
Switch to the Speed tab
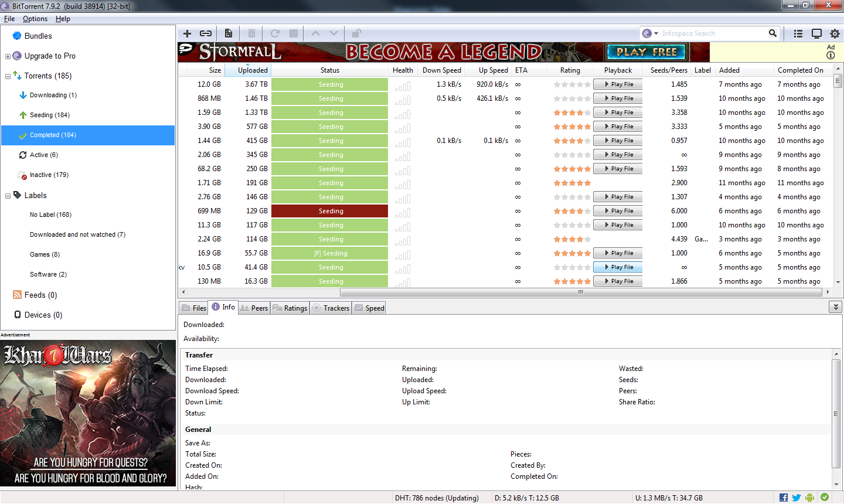[x=369, y=308]
